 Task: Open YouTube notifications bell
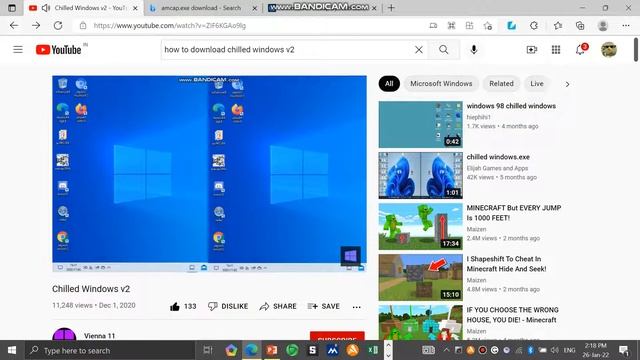pyautogui.click(x=580, y=50)
